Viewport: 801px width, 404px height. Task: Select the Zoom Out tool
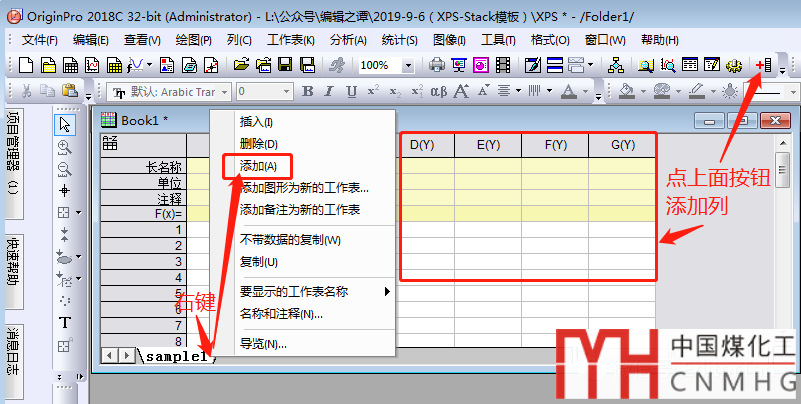[64, 169]
